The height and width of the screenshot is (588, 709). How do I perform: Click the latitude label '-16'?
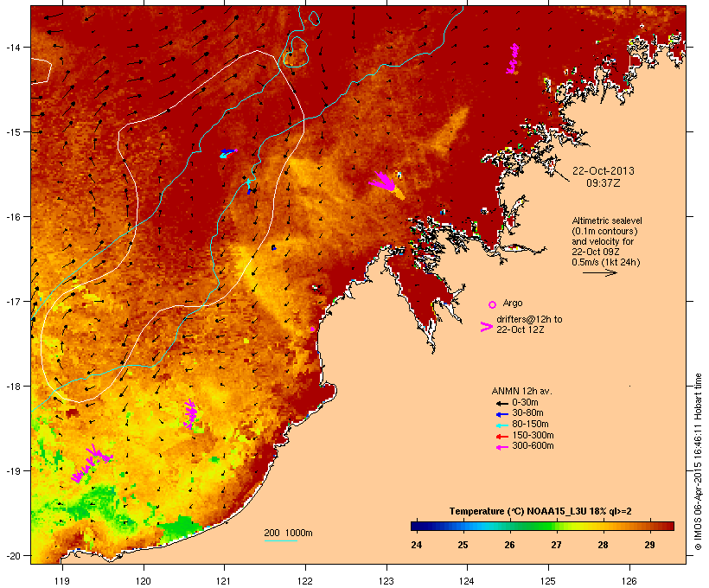(12, 217)
